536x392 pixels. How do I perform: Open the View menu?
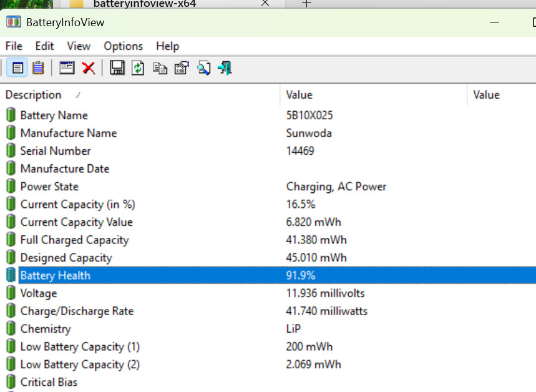pos(79,46)
